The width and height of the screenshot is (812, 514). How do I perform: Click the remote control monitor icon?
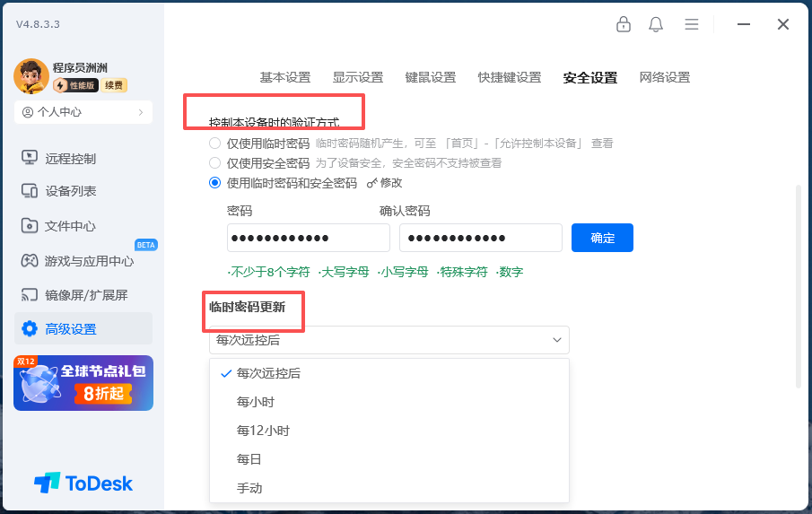(30, 157)
